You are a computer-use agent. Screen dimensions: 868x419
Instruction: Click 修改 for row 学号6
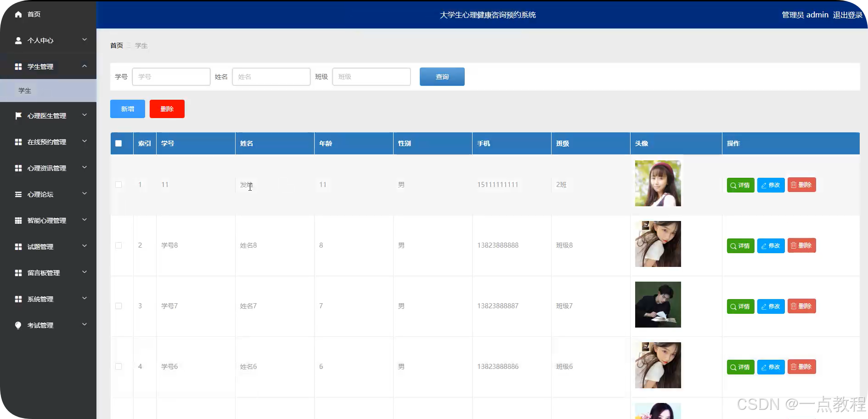pyautogui.click(x=771, y=367)
